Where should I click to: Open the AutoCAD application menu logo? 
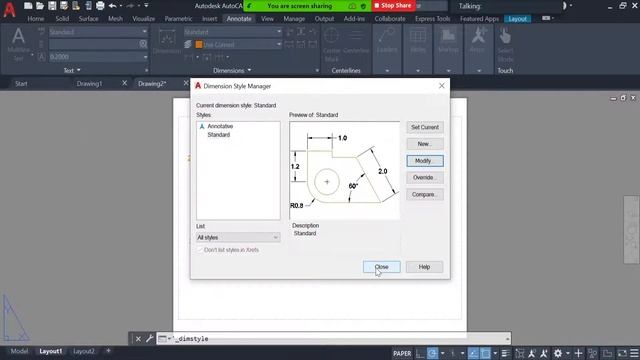point(9,9)
